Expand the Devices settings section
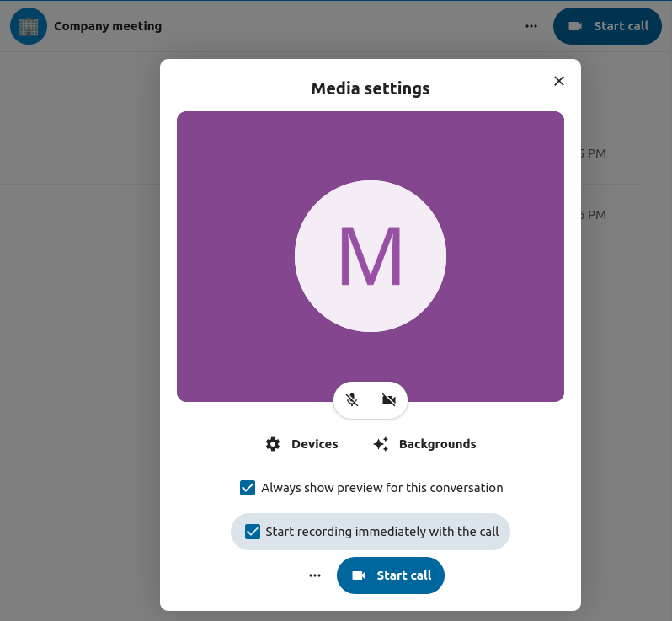 pos(314,444)
